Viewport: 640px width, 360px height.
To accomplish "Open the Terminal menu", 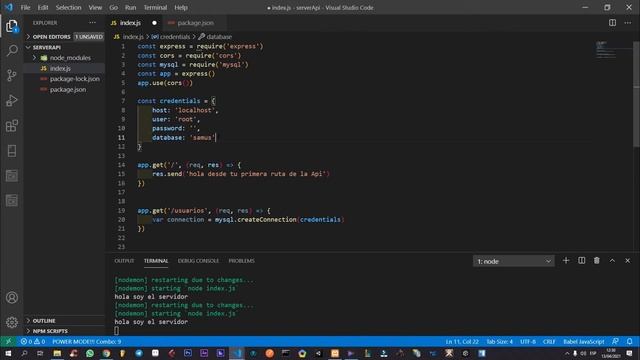I will tap(155, 7).
